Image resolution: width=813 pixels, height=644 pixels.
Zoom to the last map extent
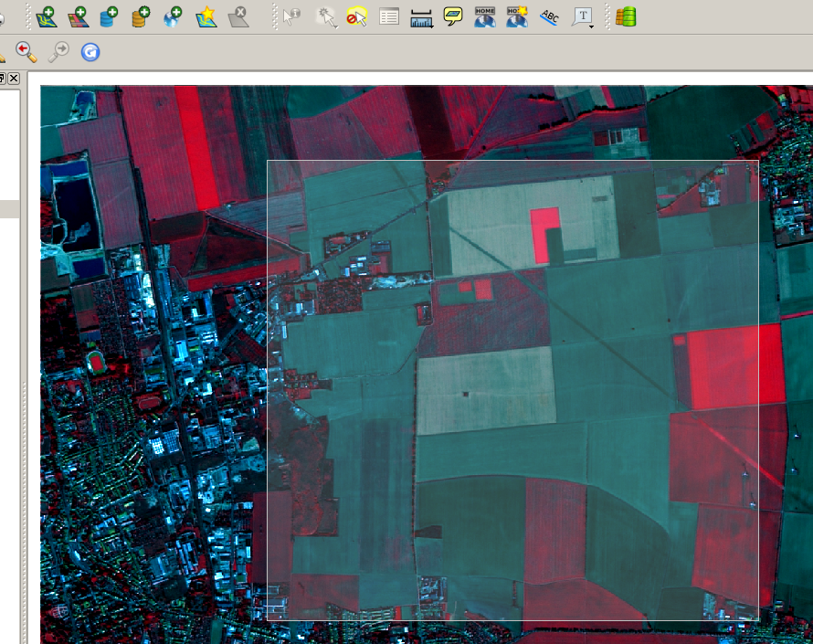point(26,52)
